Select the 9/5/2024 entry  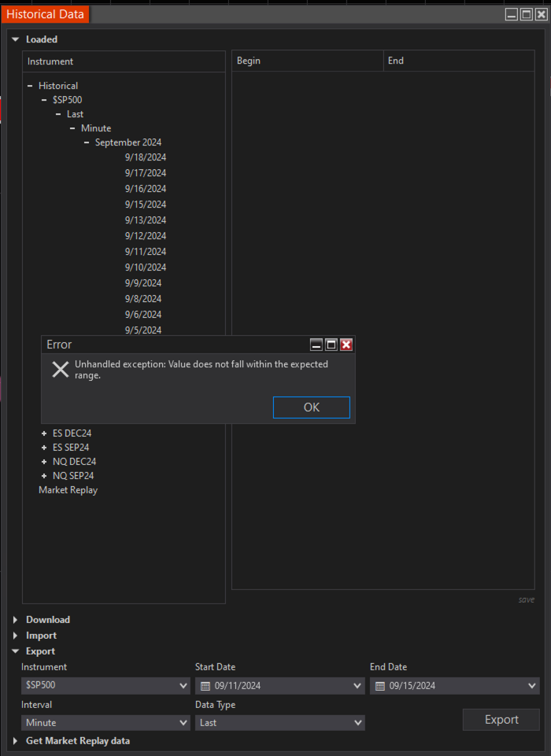142,330
